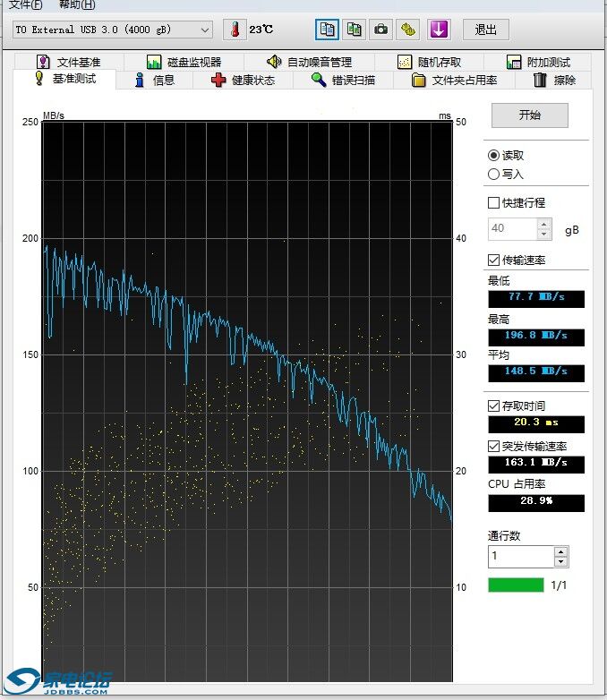607x700 pixels.
Task: Click the 退出 exit button
Action: 485,30
